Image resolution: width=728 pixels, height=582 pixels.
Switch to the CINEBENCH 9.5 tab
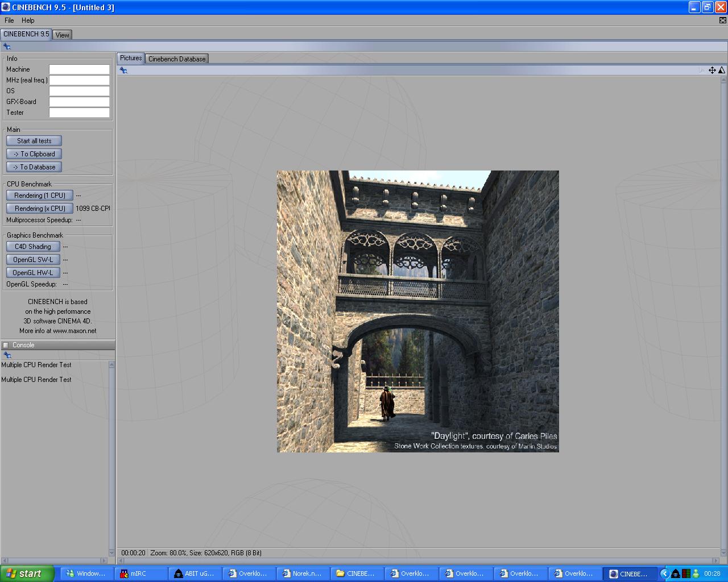click(x=26, y=34)
